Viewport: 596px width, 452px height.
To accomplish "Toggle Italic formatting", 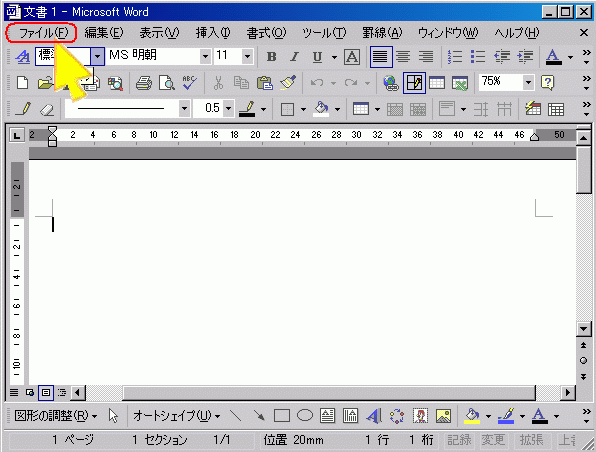I will [x=294, y=57].
